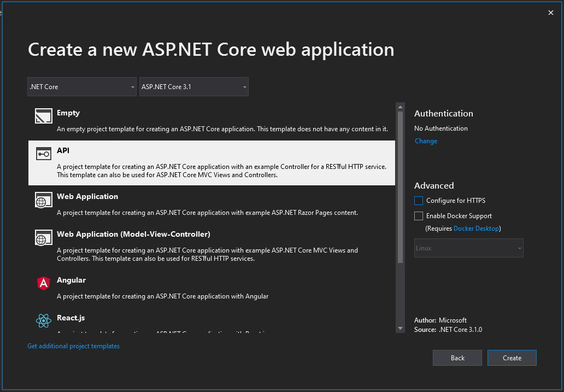Open the disabled Linux OS dropdown
The height and width of the screenshot is (392, 564).
click(x=469, y=248)
